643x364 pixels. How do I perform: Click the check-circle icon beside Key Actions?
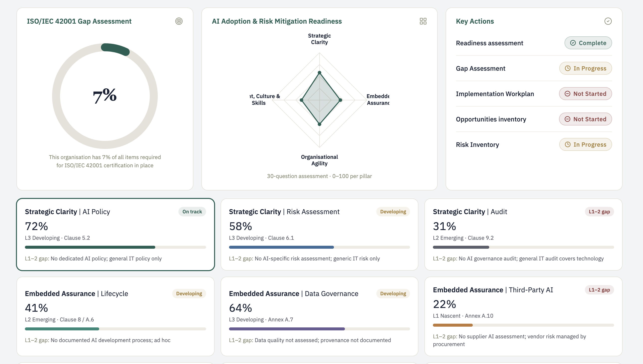click(608, 21)
